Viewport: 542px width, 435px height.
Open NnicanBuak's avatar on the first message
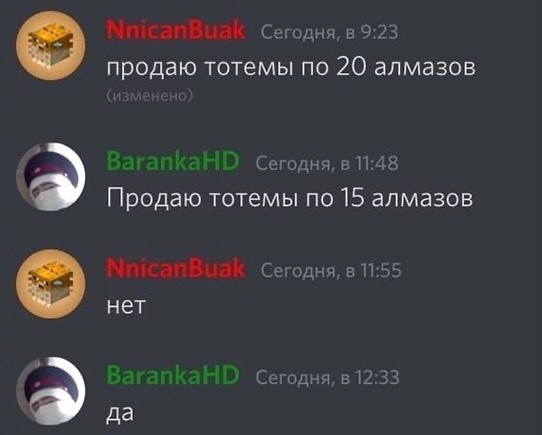(x=50, y=46)
